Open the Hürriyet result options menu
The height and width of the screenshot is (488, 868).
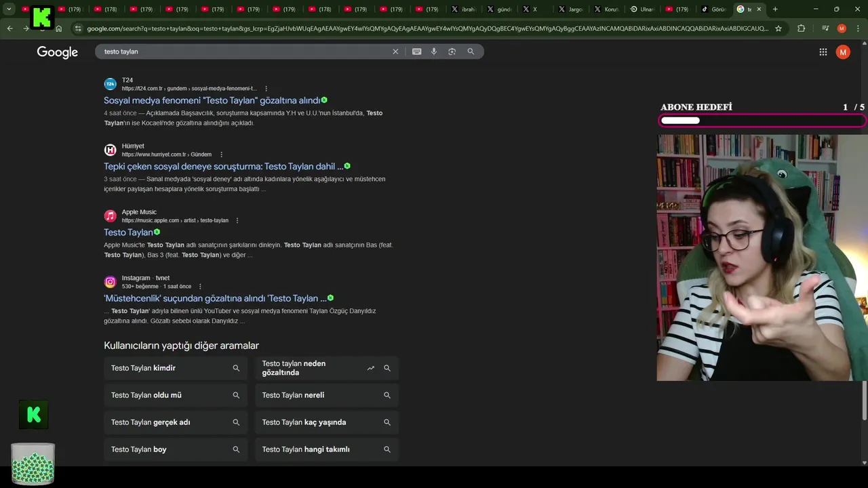[x=221, y=155]
